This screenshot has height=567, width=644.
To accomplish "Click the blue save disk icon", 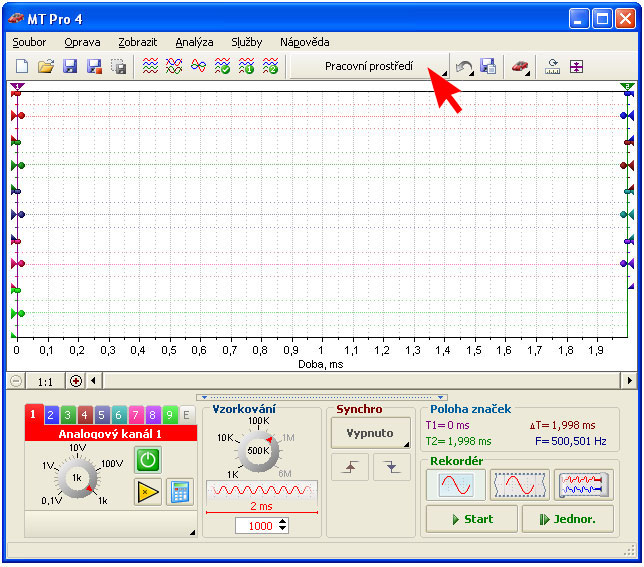I will click(70, 66).
